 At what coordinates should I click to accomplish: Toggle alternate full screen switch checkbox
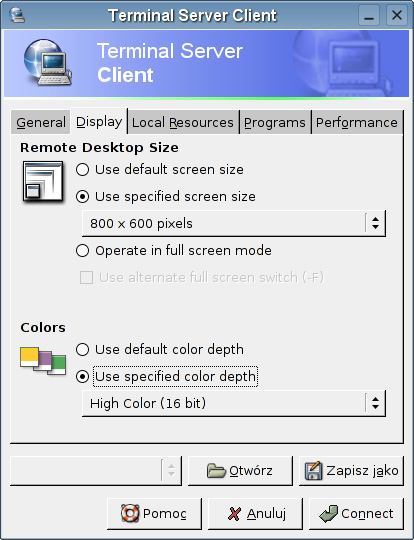pyautogui.click(x=86, y=278)
